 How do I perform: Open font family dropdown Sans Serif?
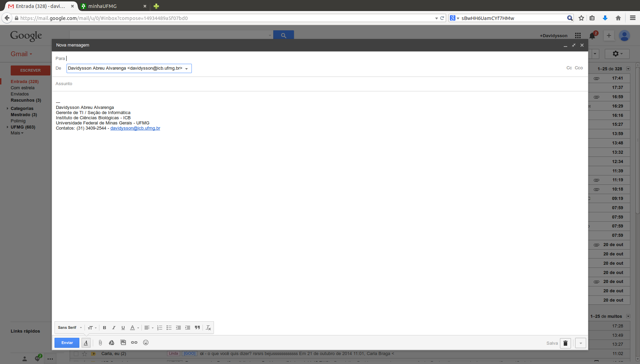coord(70,328)
